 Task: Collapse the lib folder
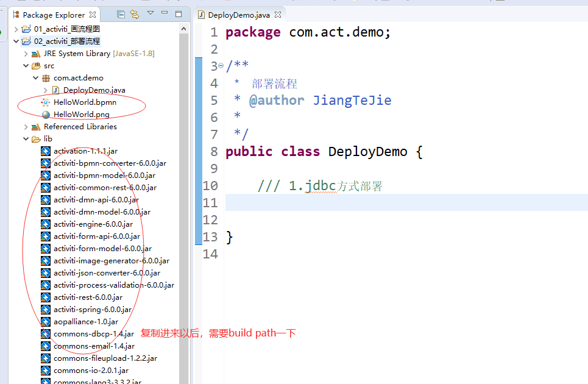[x=26, y=139]
